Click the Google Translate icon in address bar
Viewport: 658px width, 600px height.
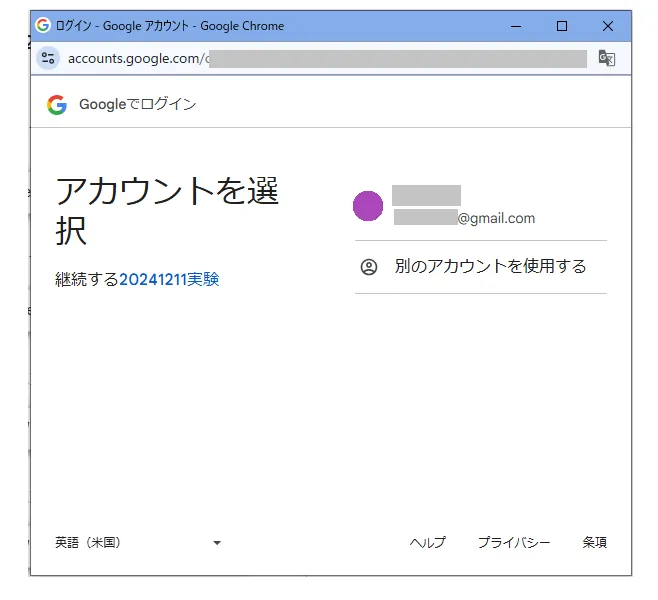click(606, 58)
